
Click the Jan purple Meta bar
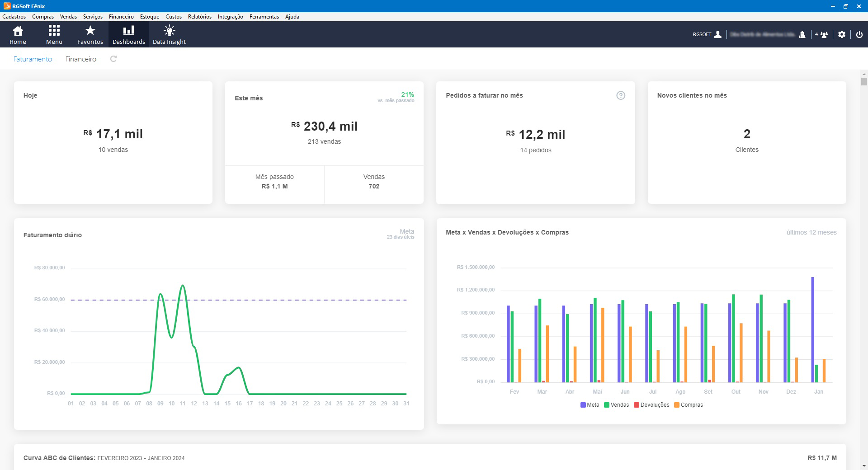click(x=813, y=329)
